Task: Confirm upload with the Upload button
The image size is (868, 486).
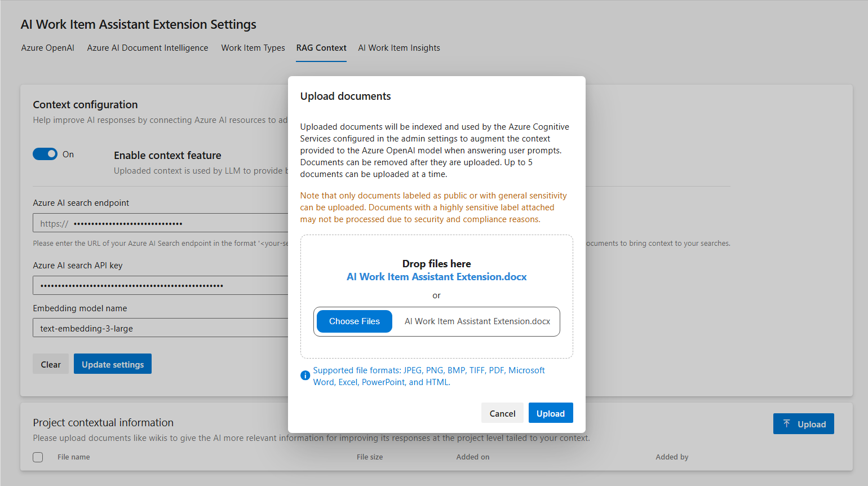Action: click(551, 413)
